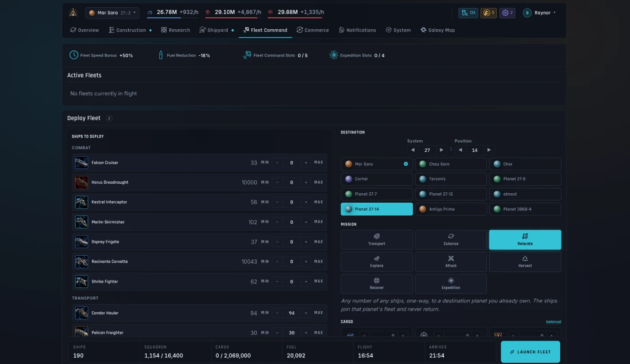Click the Fleet Speed Bonus clock icon

point(74,55)
